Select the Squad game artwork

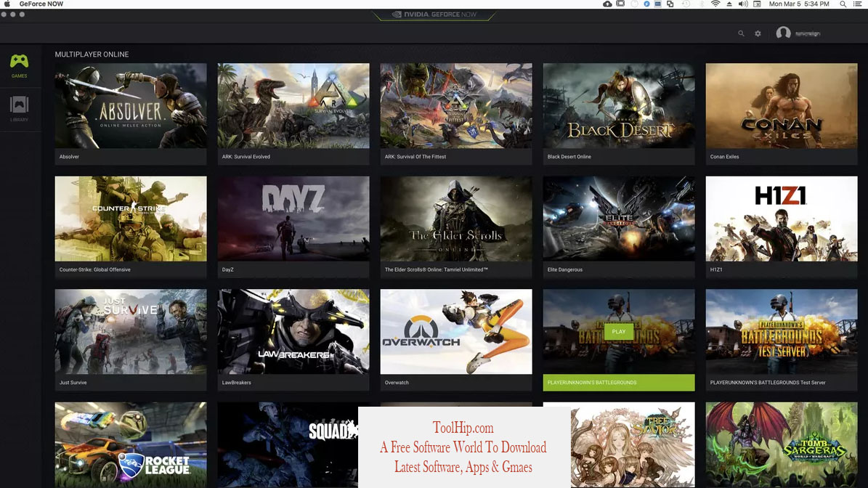click(288, 444)
